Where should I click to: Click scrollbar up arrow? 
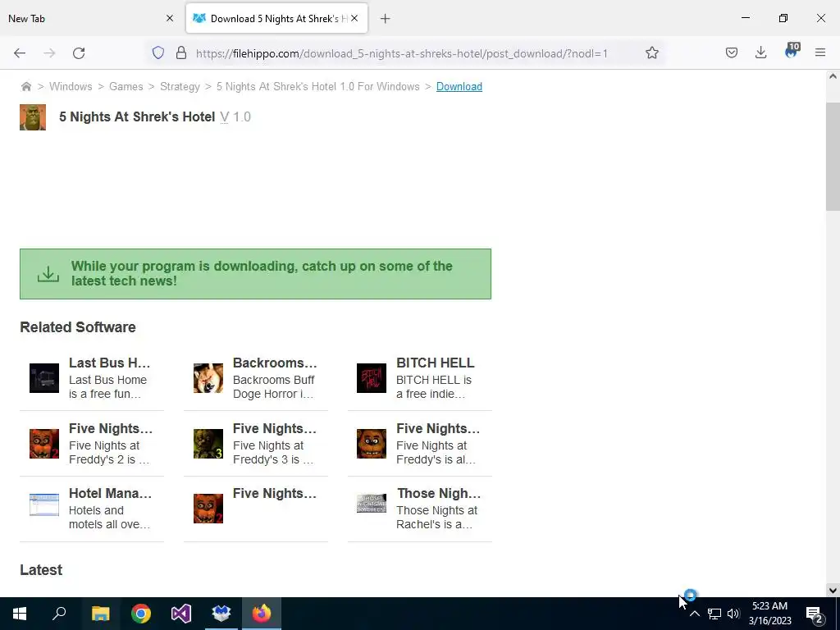[833, 76]
